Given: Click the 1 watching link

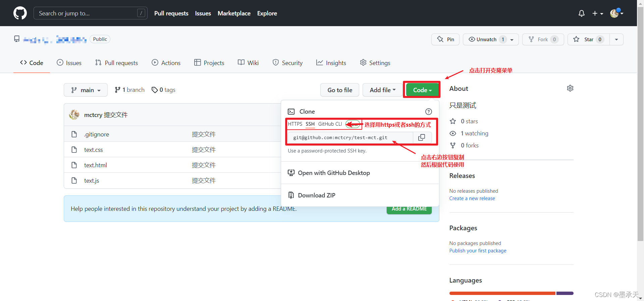Looking at the screenshot, I should [x=469, y=133].
